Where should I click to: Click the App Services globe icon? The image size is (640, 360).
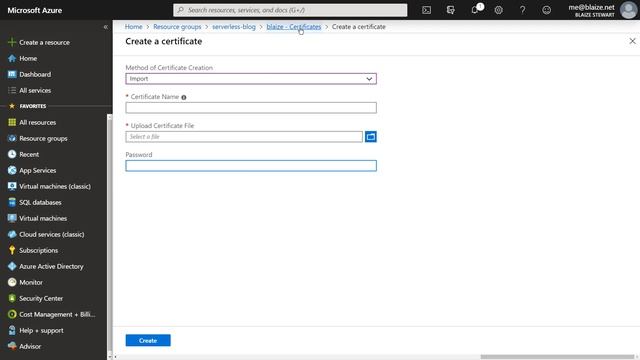point(12,170)
